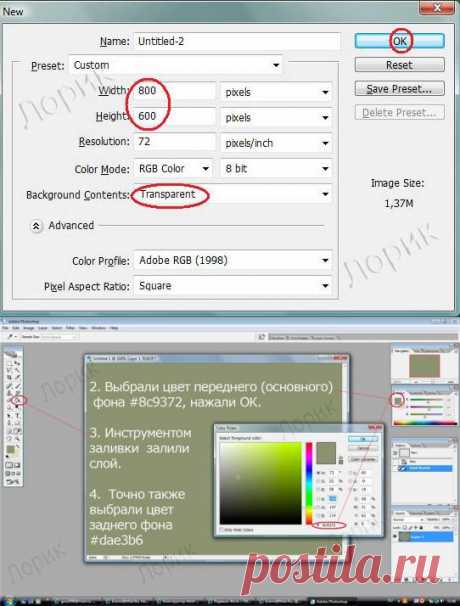Open Background Contents dropdown showing Transparent
This screenshot has width=460, height=606.
[x=233, y=194]
